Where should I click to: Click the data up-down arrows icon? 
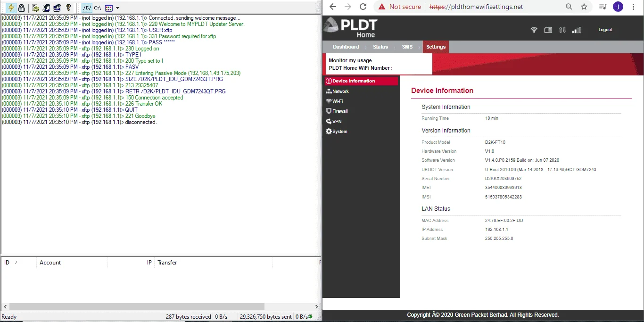tap(562, 30)
